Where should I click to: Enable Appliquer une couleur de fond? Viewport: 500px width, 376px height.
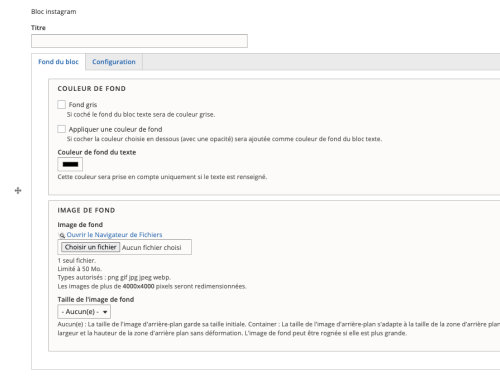(x=61, y=129)
